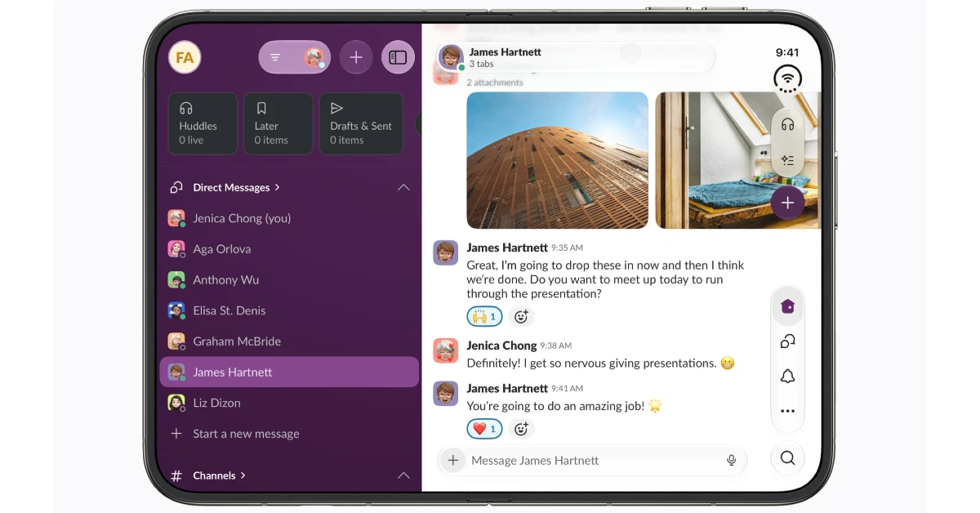Open the Later saved items card

point(278,123)
